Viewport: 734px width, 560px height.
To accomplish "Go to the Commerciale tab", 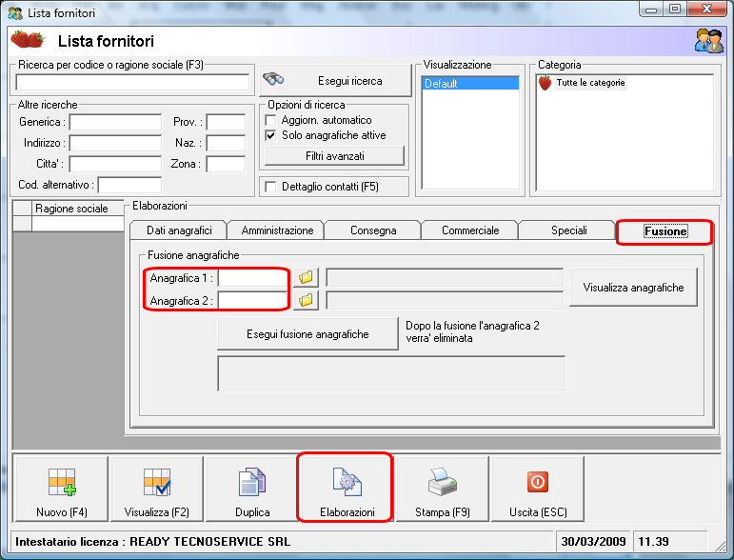I will (x=470, y=230).
